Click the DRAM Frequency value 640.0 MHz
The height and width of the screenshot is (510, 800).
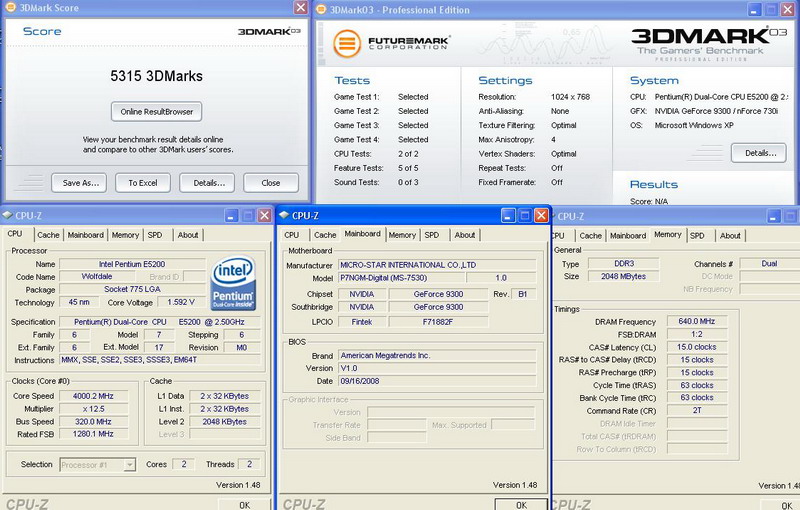click(x=696, y=321)
